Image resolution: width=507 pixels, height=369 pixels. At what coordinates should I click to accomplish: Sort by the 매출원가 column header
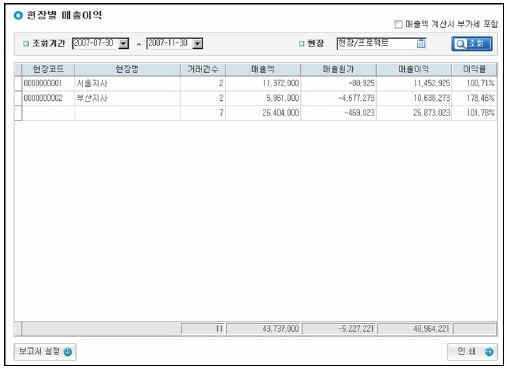pyautogui.click(x=338, y=69)
